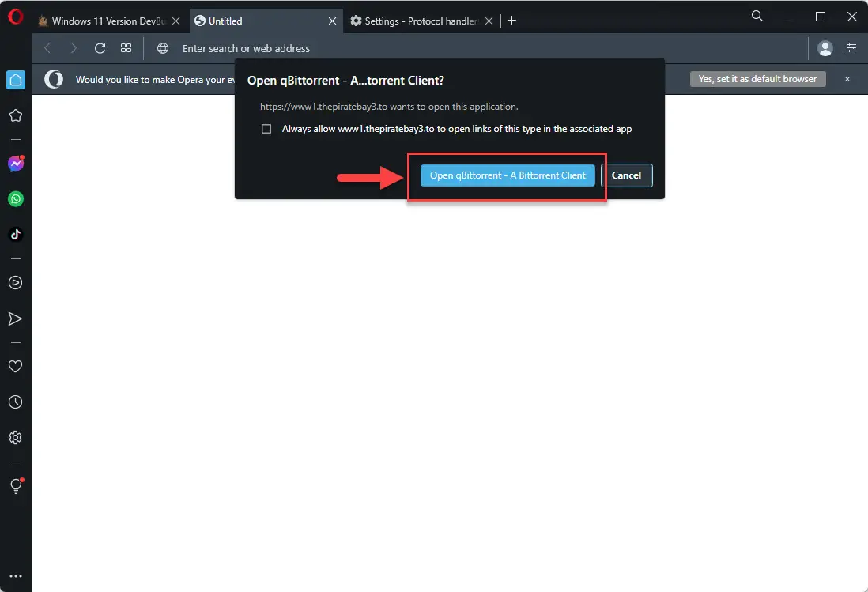Viewport: 868px width, 592px height.
Task: Open the Easy Setup sliders icon
Action: [x=851, y=48]
